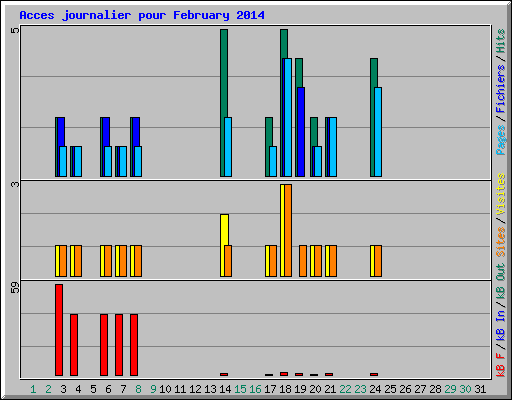512x400 pixels.
Task: Click day number 10 on the bottom axis
Action: [165, 389]
